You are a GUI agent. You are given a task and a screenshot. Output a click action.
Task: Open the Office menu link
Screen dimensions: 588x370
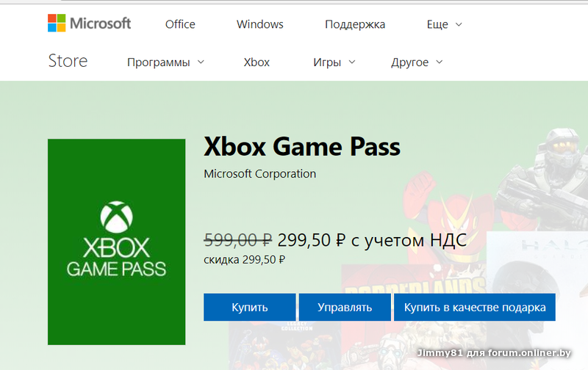click(180, 24)
